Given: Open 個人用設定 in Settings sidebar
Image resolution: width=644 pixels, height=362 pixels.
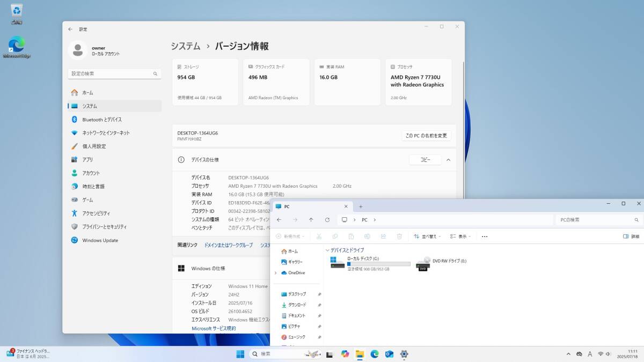Looking at the screenshot, I should [x=114, y=146].
